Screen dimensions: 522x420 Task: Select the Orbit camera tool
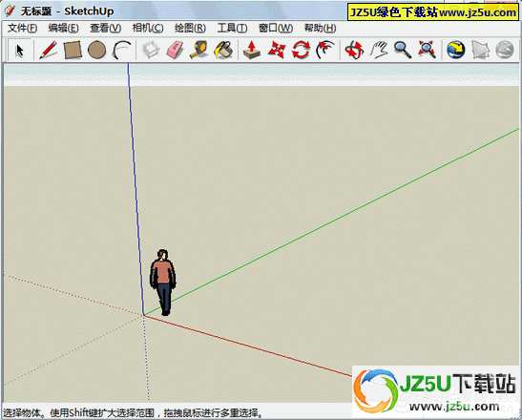tap(354, 50)
